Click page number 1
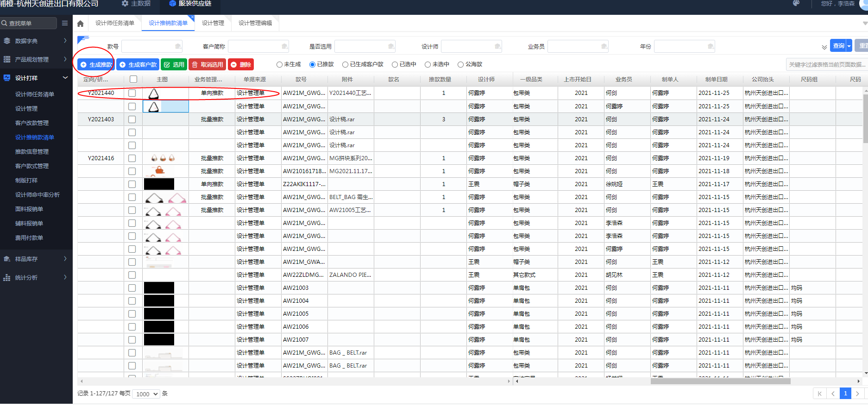The width and height of the screenshot is (868, 406). pyautogui.click(x=845, y=394)
